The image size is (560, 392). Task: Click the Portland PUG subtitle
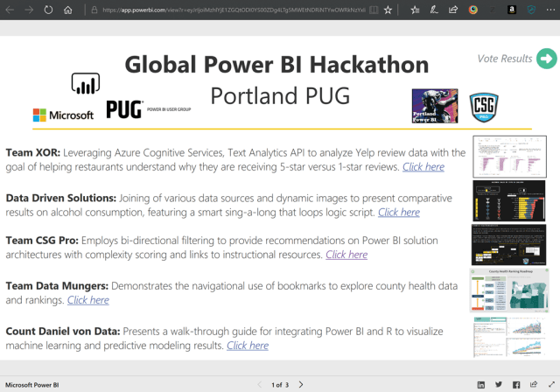tap(280, 95)
